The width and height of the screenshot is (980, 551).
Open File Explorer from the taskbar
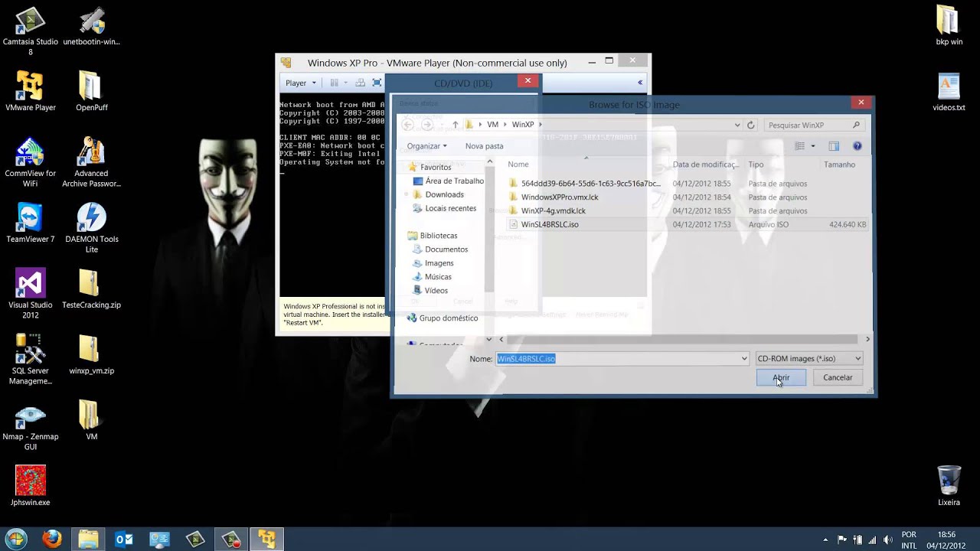click(88, 539)
